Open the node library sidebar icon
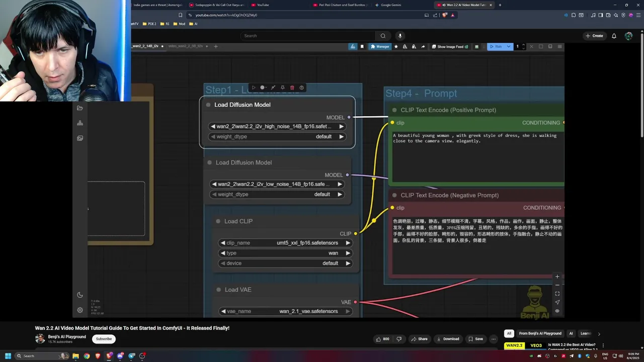Screen dimensions: 644x362 80,123
